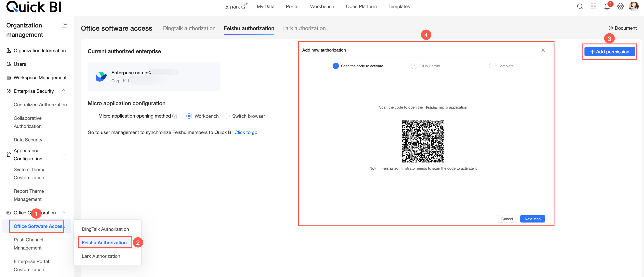Click the Feishu QR code image

[x=423, y=141]
